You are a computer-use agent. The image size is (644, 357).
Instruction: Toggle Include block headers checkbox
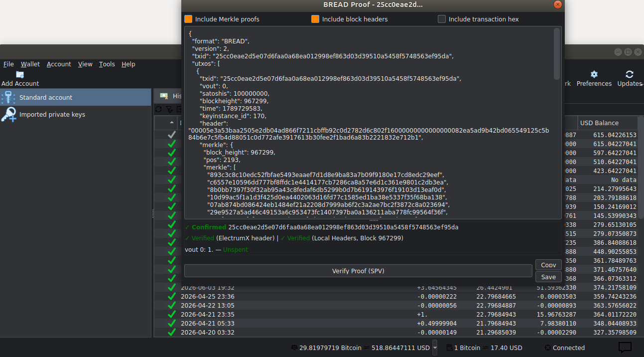tap(315, 19)
